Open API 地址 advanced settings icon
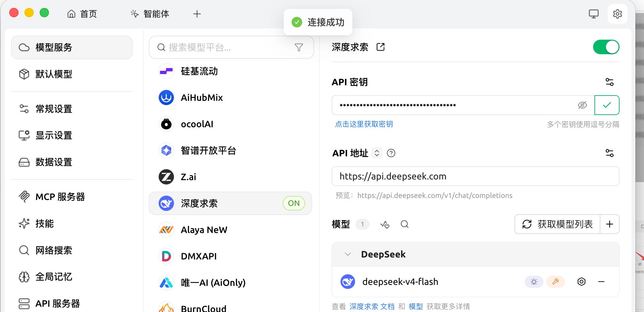 [609, 153]
